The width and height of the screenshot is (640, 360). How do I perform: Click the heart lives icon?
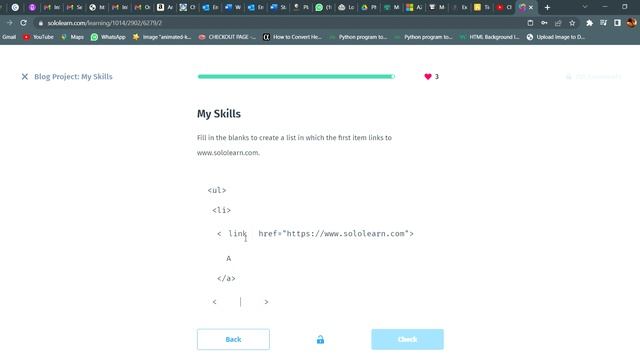coord(428,77)
